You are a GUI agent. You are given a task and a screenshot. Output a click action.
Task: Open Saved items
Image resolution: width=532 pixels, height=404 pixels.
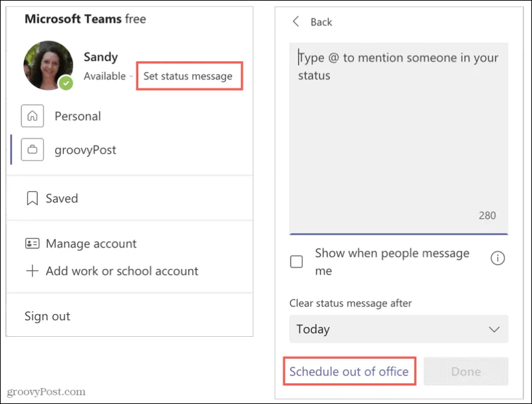pos(62,198)
